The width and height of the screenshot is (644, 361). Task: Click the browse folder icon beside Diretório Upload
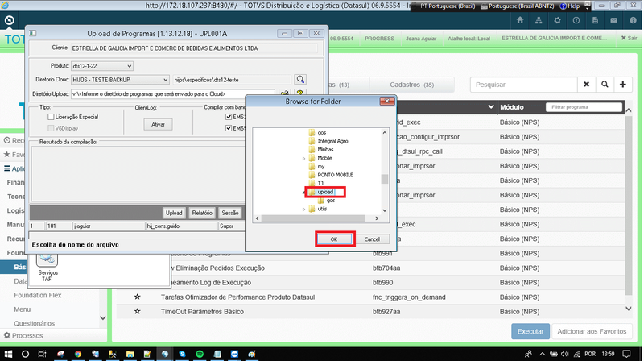coord(285,93)
